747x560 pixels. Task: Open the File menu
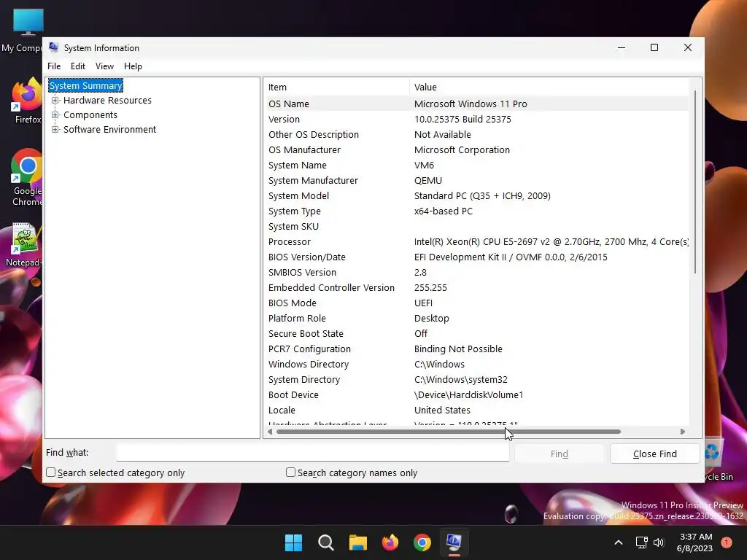click(x=54, y=66)
